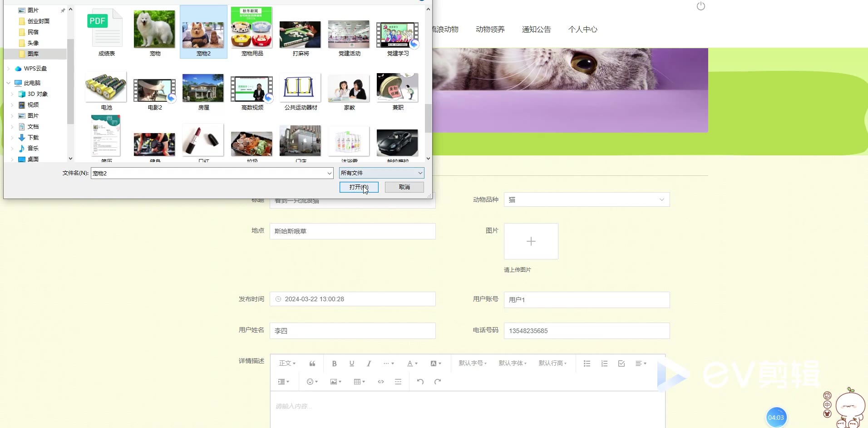This screenshot has width=868, height=428.
Task: Expand the 3D 对象 tree node
Action: [12, 94]
